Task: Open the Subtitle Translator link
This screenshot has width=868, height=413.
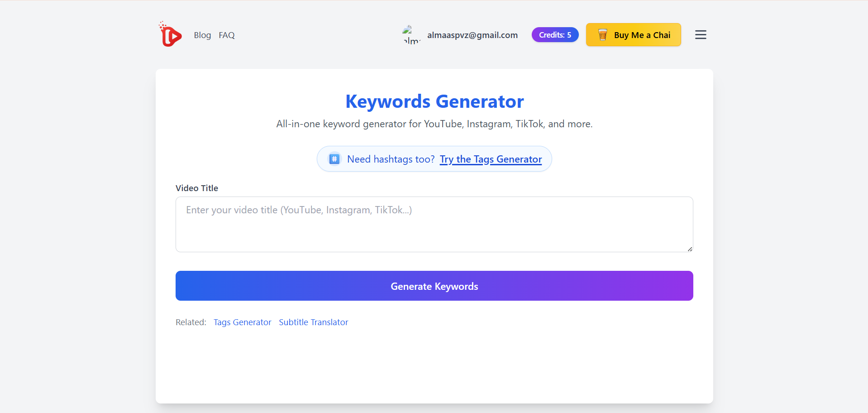Action: pyautogui.click(x=313, y=322)
